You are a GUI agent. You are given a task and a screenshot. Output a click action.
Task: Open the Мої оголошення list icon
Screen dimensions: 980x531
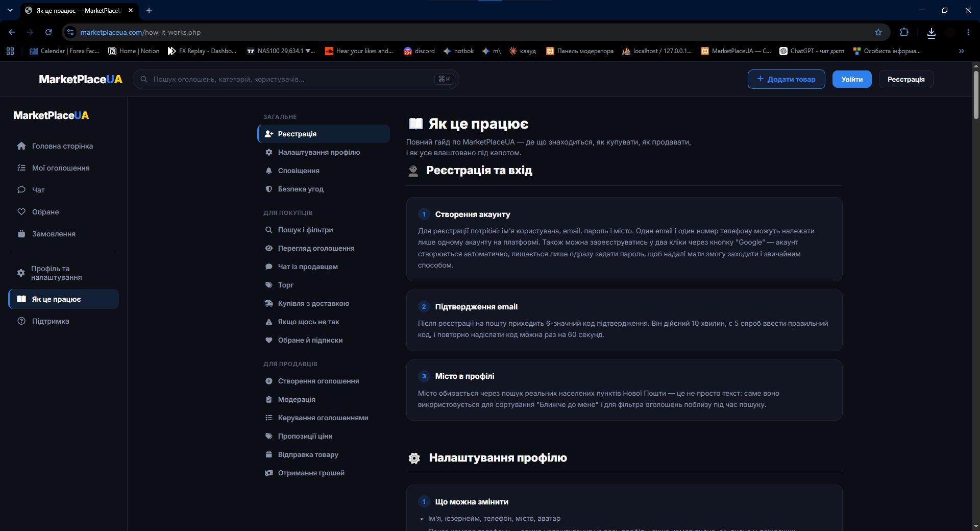[x=21, y=168]
